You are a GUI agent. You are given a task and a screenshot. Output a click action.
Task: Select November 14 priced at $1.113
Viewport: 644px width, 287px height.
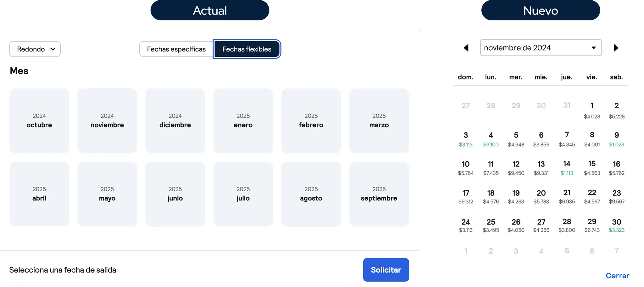567,167
